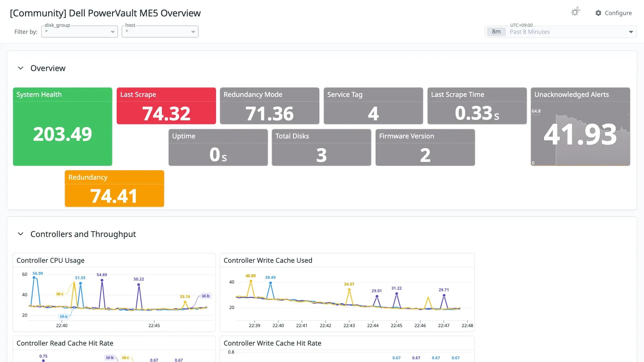Click the Controller Write Cache Hit Rate title
Viewport: 644px width, 362px height.
[272, 343]
